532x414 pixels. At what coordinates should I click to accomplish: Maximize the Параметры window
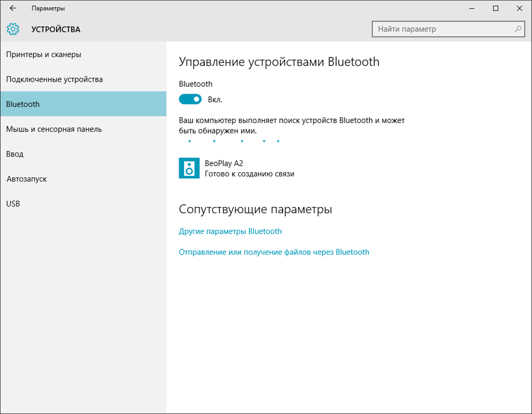(x=496, y=8)
